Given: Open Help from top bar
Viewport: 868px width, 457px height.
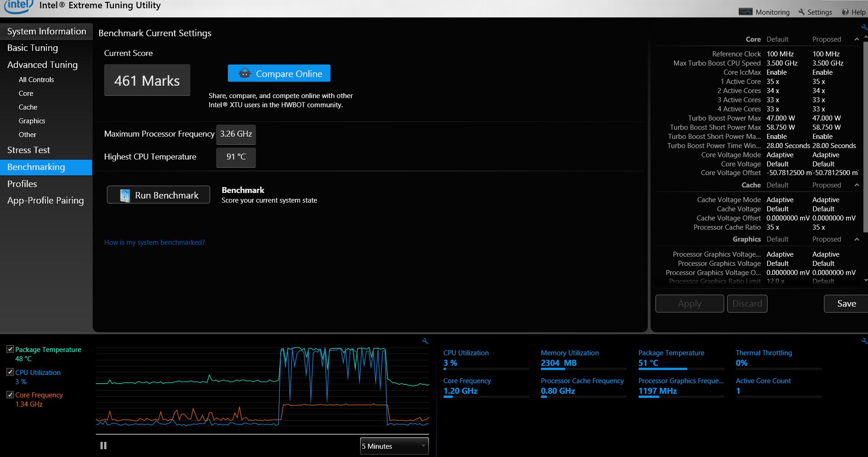Looking at the screenshot, I should click(x=854, y=12).
